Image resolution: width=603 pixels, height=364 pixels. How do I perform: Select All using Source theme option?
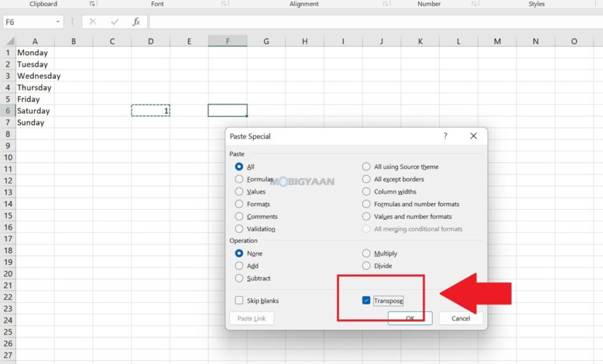tap(366, 167)
